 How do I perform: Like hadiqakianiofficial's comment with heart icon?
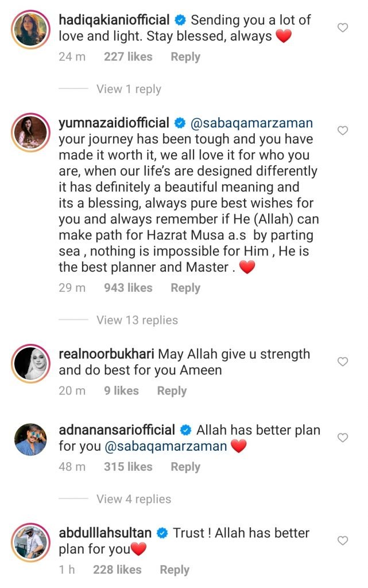343,28
